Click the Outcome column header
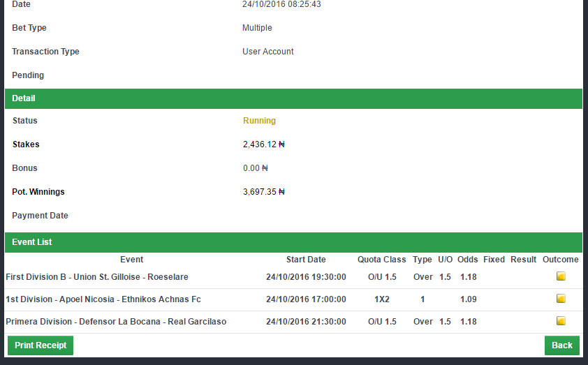588x365 pixels. [x=560, y=260]
